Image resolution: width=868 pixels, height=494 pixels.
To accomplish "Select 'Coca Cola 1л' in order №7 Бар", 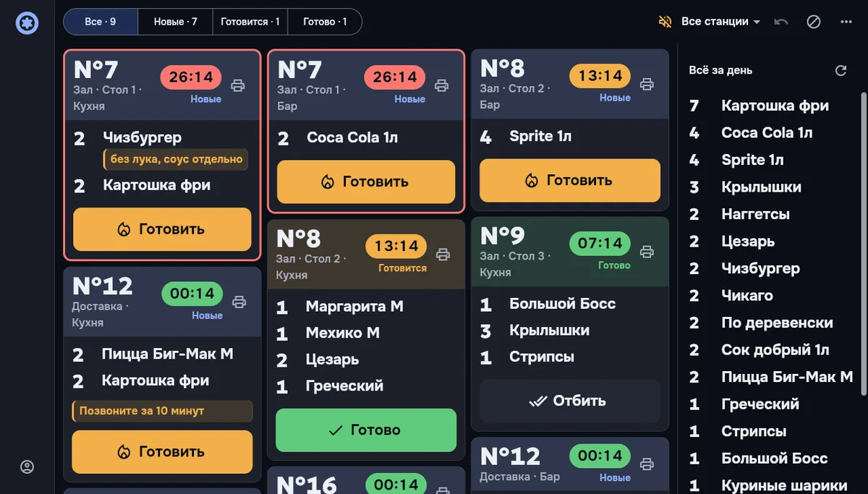I will point(352,137).
